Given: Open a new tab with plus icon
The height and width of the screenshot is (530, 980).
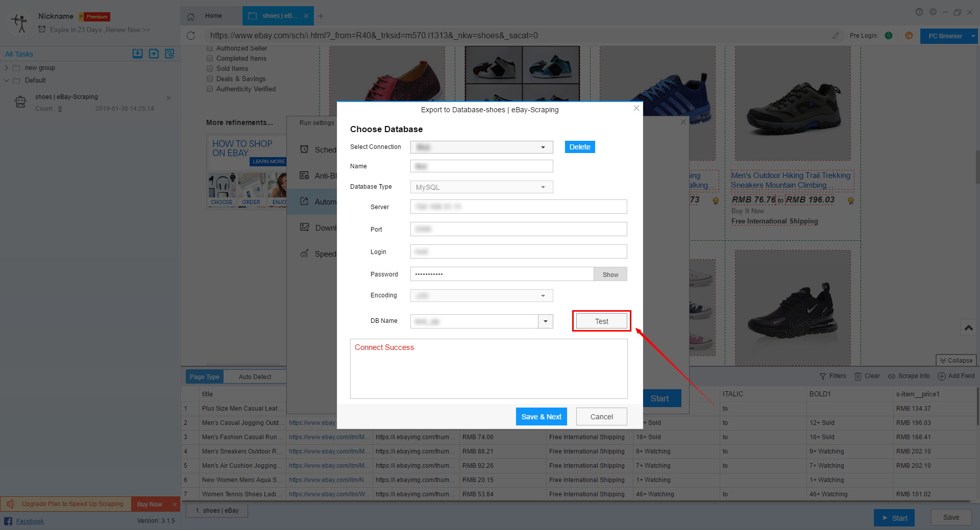Looking at the screenshot, I should 321,16.
